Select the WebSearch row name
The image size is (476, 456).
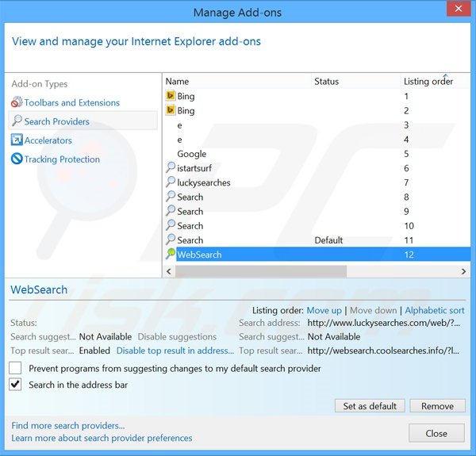199,255
